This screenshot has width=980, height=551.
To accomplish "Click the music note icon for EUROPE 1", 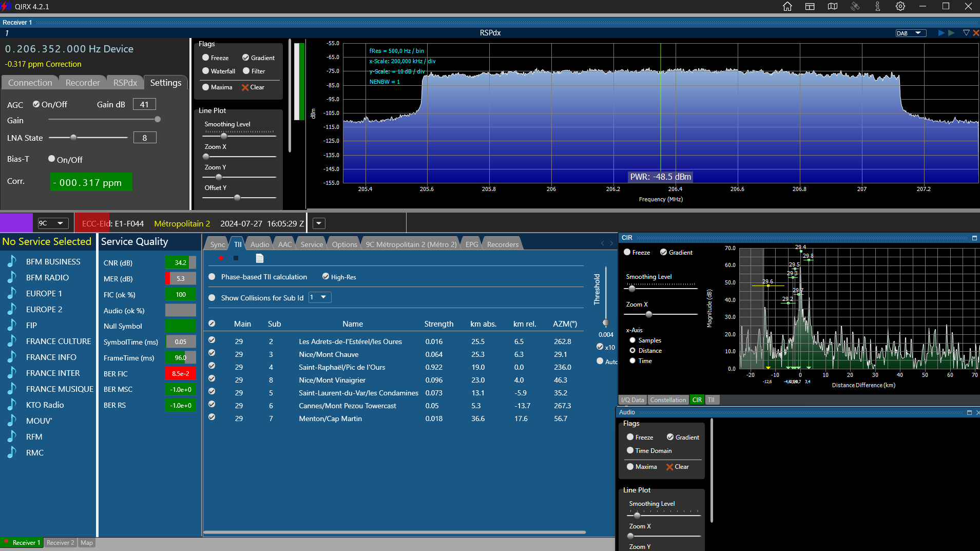I will pyautogui.click(x=12, y=293).
